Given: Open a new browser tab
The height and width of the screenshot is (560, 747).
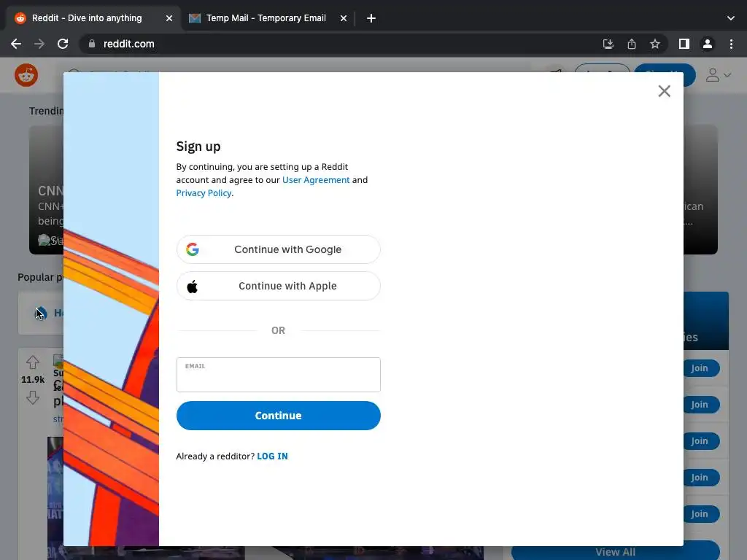Looking at the screenshot, I should click(x=371, y=18).
